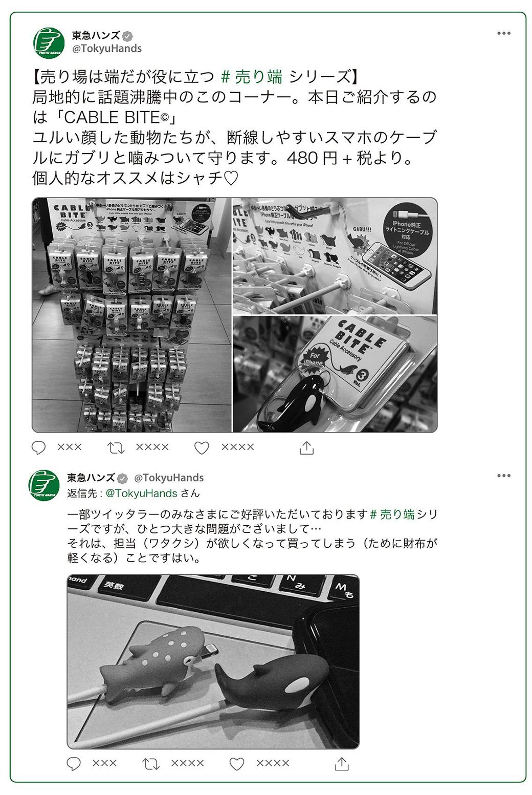Open the whale shark and orca keyboard photo

(x=213, y=661)
